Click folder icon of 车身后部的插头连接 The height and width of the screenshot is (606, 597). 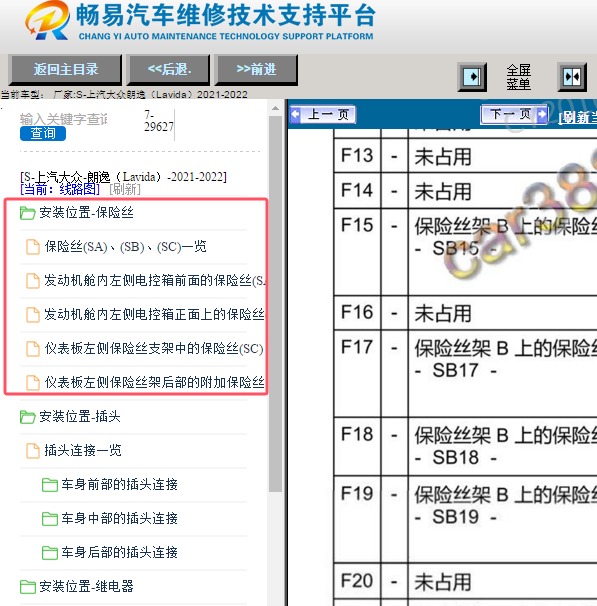pyautogui.click(x=50, y=553)
